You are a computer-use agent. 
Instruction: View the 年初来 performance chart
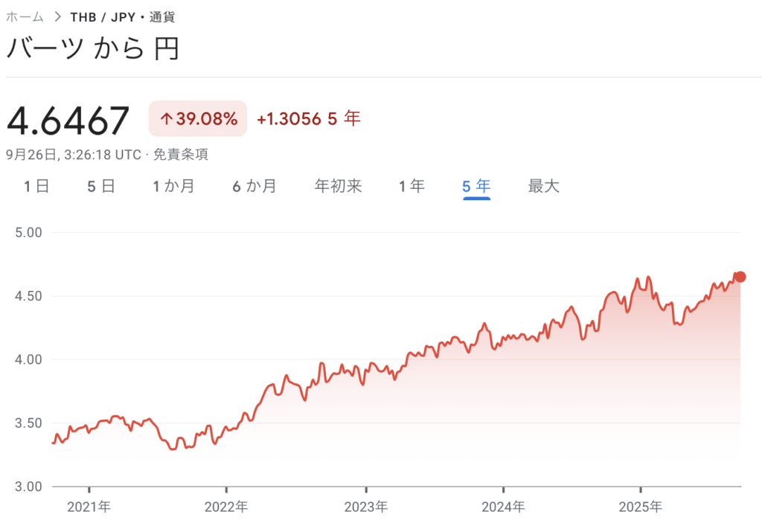pyautogui.click(x=337, y=187)
